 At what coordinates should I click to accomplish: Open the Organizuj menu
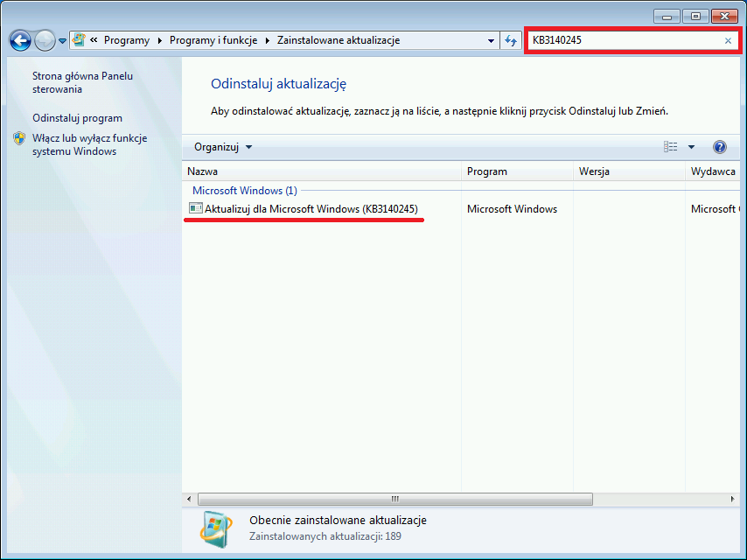(223, 147)
